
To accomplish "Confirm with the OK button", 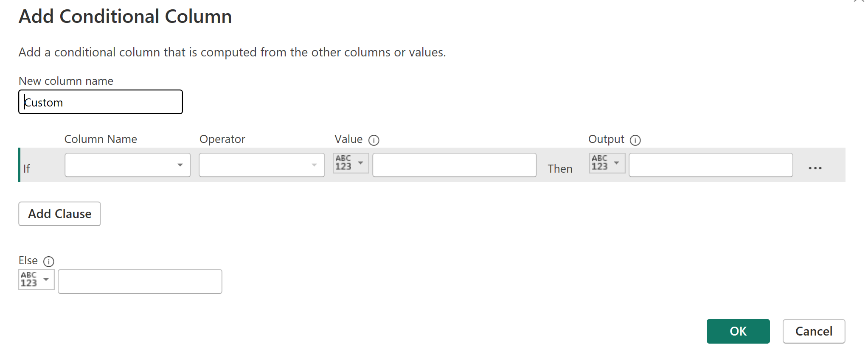I will [738, 331].
